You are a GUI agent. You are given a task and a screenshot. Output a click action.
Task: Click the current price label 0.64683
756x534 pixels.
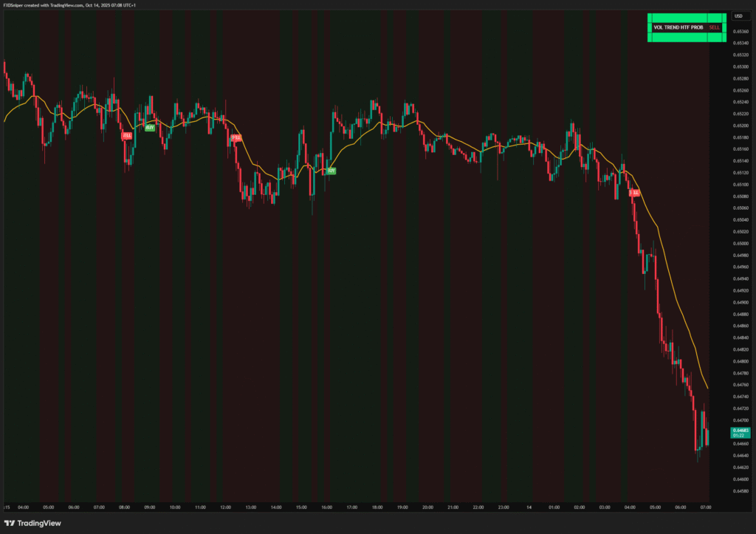click(x=740, y=430)
